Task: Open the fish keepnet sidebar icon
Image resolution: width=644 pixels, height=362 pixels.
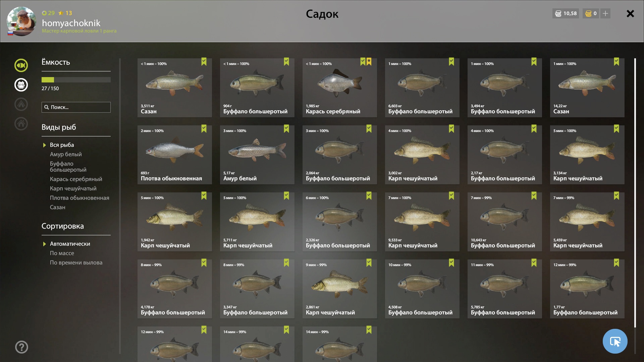Action: [21, 65]
